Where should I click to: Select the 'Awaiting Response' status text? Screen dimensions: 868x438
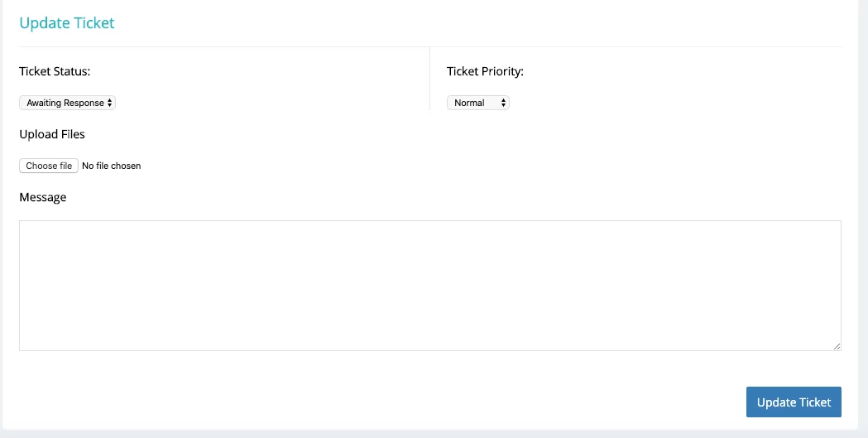(65, 103)
